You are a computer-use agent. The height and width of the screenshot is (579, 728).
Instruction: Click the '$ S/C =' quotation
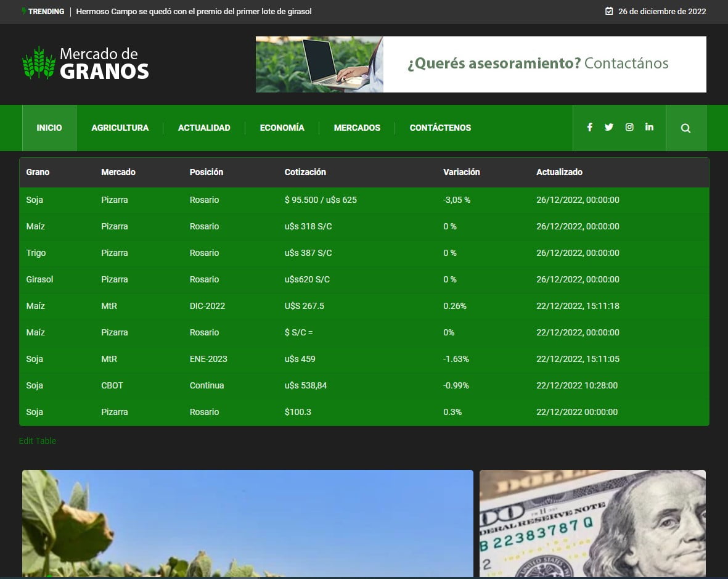coord(298,332)
